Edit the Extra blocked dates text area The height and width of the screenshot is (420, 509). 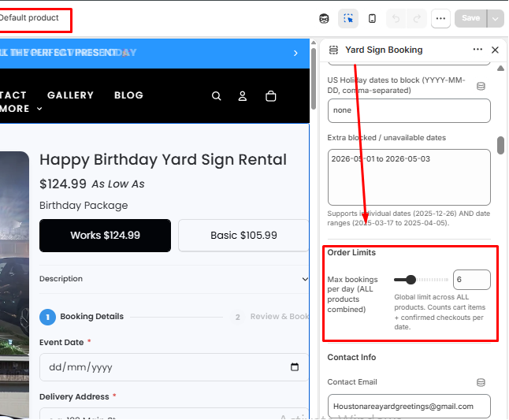[409, 177]
